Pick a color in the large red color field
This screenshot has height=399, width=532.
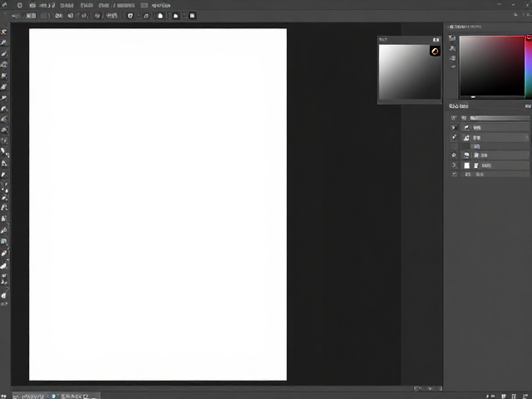[492, 66]
